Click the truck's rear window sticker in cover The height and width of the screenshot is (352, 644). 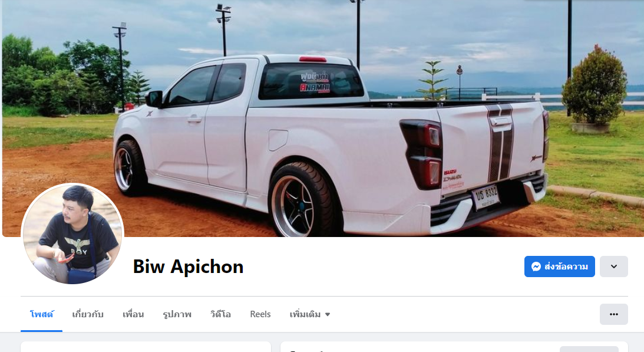click(314, 82)
